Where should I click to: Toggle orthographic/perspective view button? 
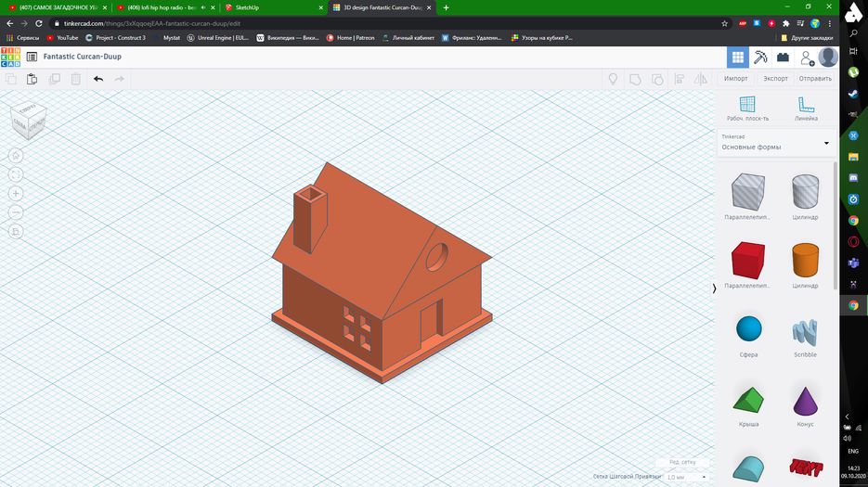coord(16,231)
